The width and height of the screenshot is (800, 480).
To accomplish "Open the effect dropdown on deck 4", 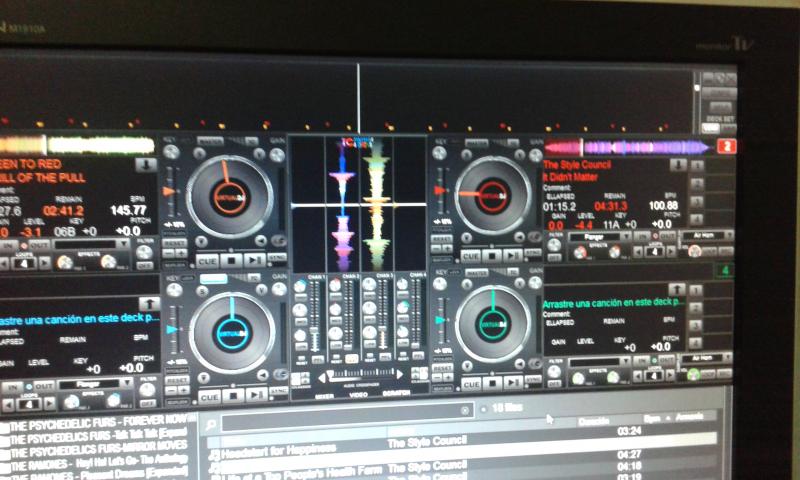I will pyautogui.click(x=599, y=362).
